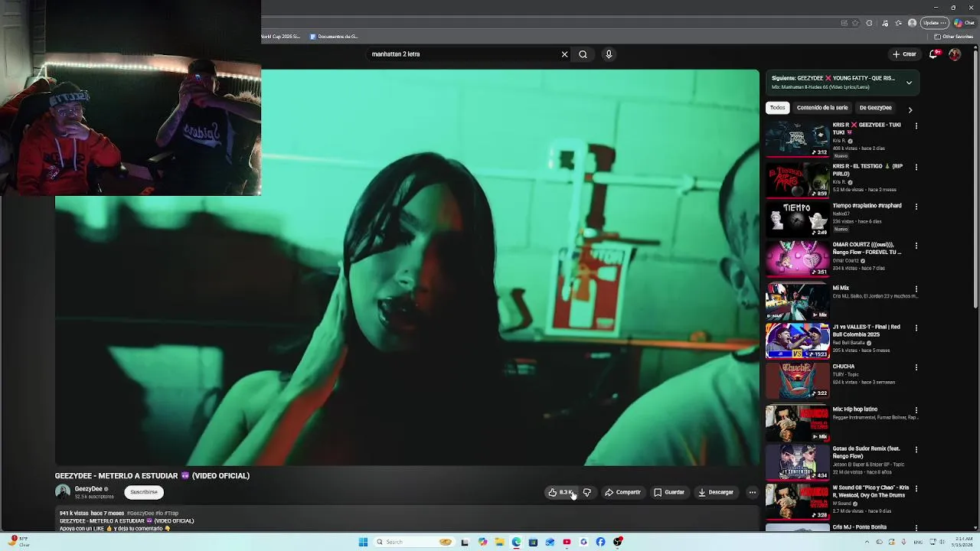Open options for CHUCHA video
Screen dimensions: 980x551
(x=916, y=367)
